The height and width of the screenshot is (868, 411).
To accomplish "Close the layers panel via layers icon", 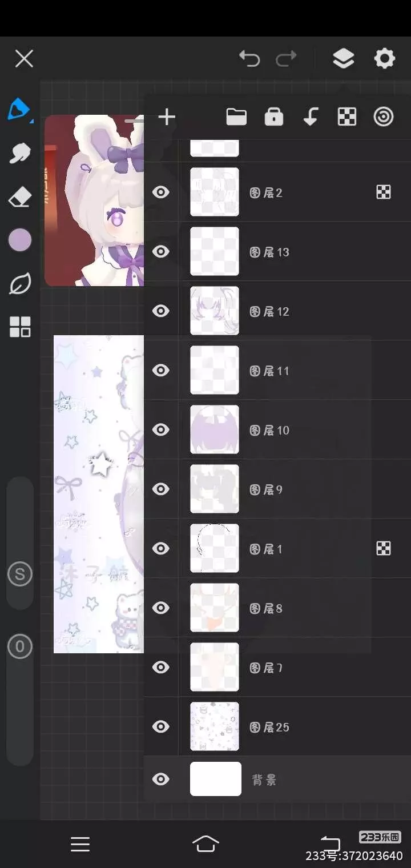I will (343, 58).
